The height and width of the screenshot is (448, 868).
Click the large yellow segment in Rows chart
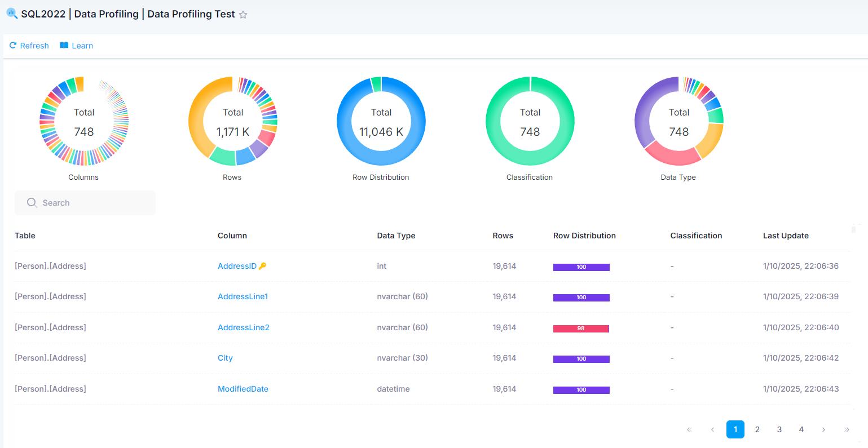pos(199,118)
